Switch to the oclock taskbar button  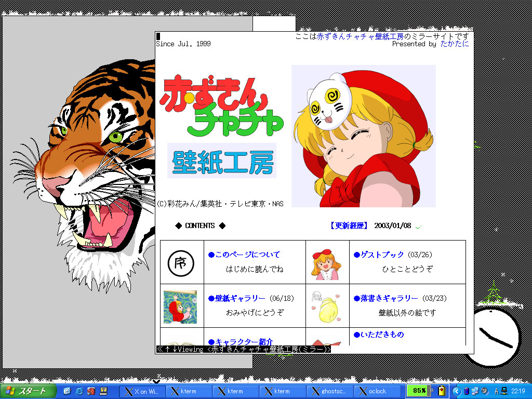[377, 392]
